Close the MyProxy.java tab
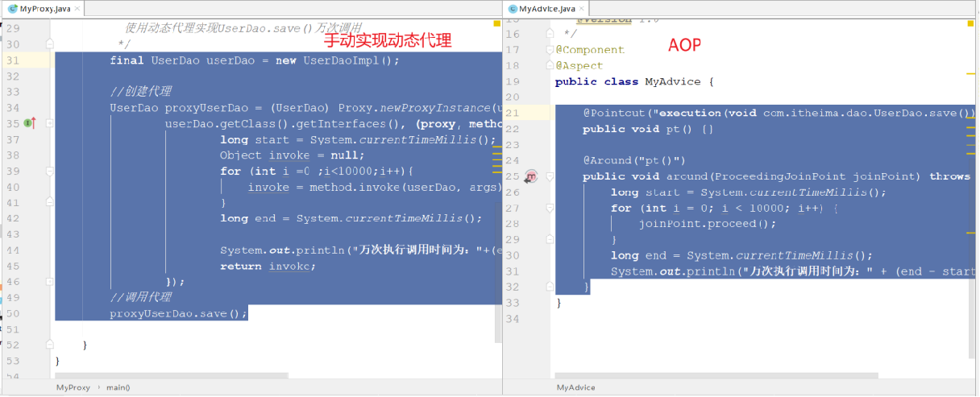980x397 pixels. 77,9
